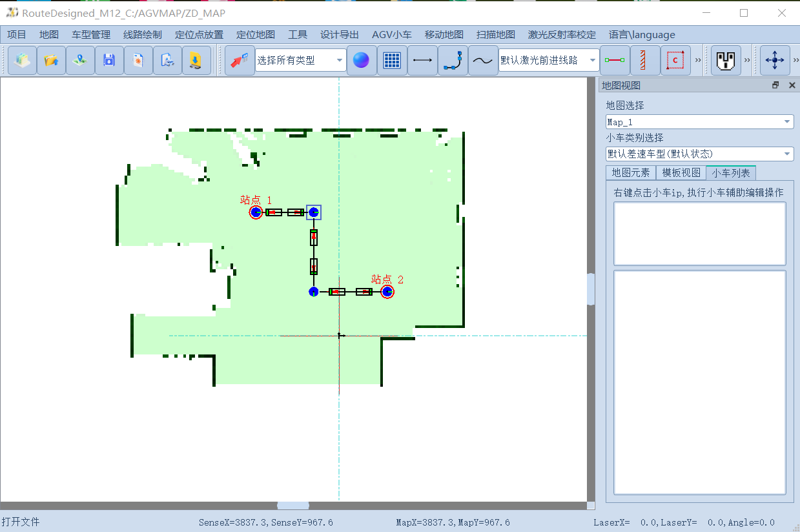Viewport: 800px width, 532px height.
Task: Maximize the RouteDesigned window
Action: click(x=744, y=13)
